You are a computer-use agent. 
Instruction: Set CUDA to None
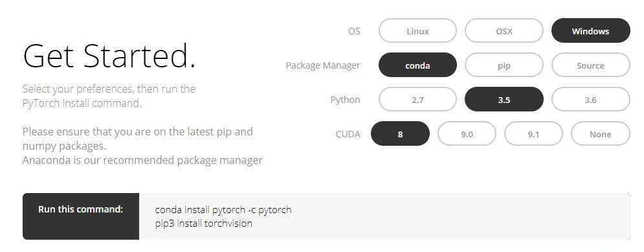click(601, 133)
